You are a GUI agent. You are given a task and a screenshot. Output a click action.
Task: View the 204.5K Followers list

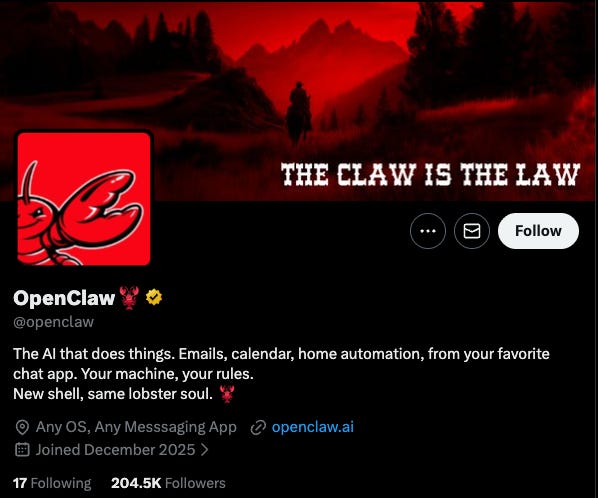(168, 483)
